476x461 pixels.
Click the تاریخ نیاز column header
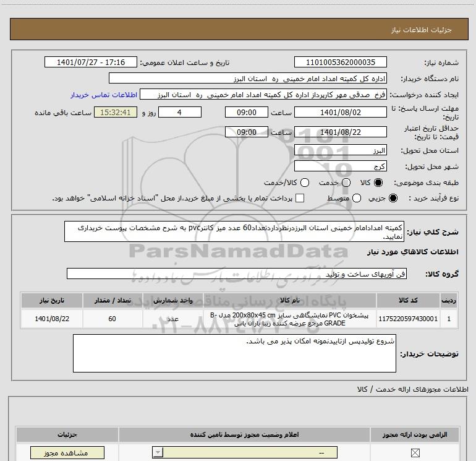(x=51, y=300)
